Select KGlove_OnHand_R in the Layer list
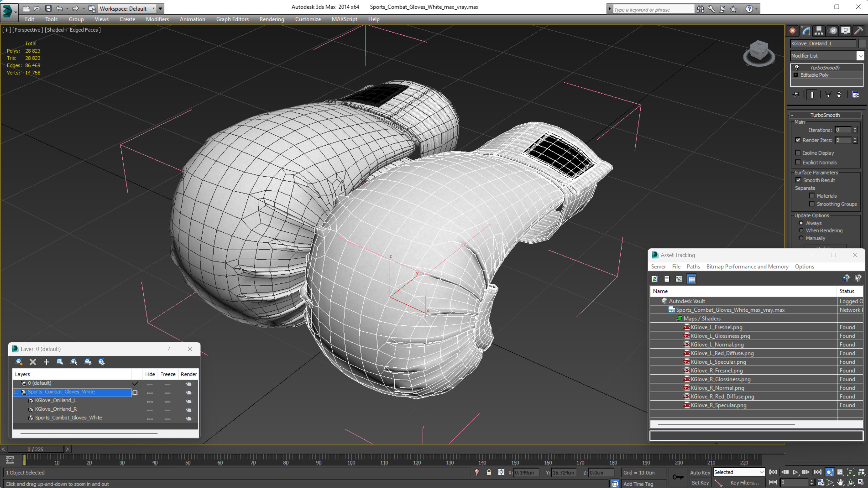 (x=56, y=409)
